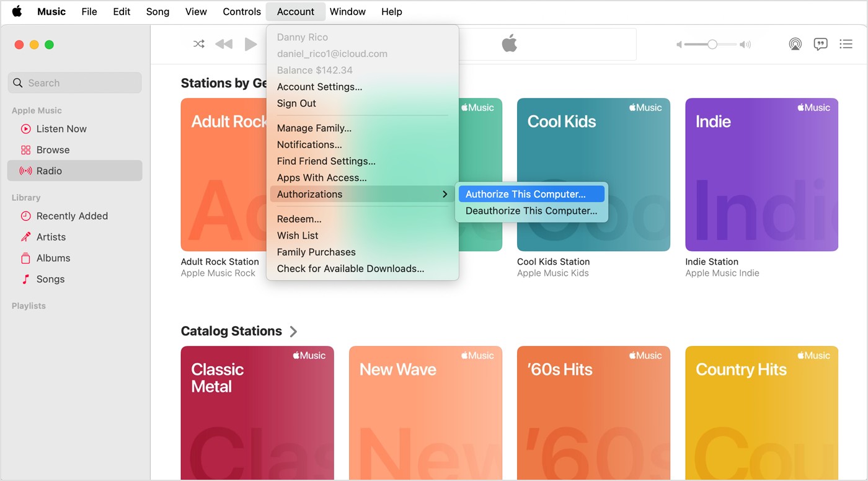This screenshot has height=481, width=868.
Task: Select Apps With Access… menu item
Action: pyautogui.click(x=363, y=178)
